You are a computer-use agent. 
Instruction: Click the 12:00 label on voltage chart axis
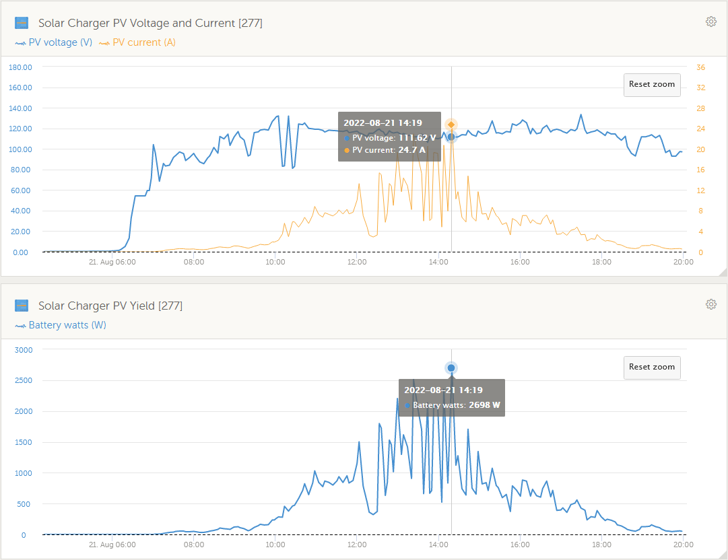pyautogui.click(x=357, y=262)
